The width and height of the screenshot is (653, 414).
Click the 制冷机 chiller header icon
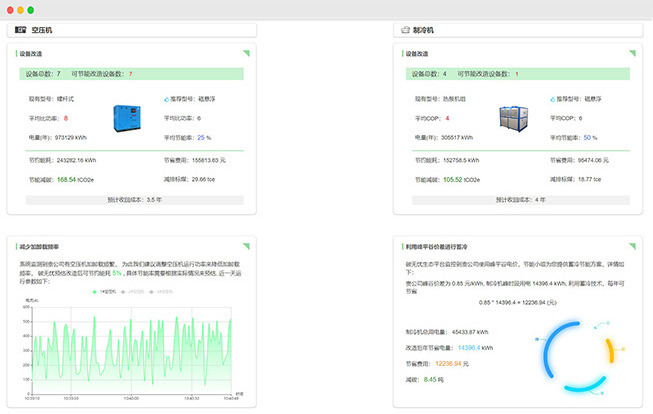(405, 30)
